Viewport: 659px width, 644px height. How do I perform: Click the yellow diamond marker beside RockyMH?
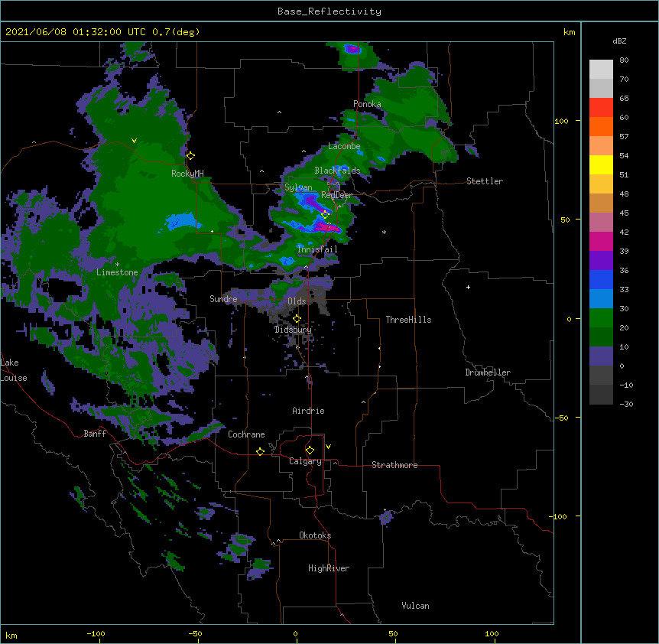[x=190, y=155]
